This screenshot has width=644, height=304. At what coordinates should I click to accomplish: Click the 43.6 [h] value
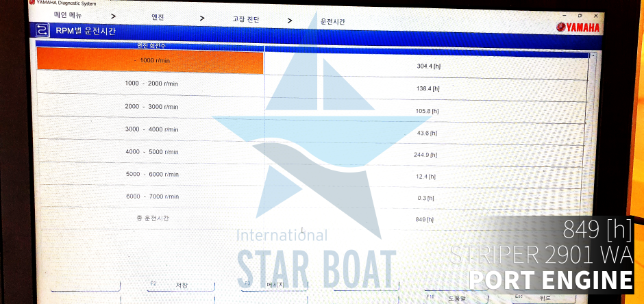(427, 134)
